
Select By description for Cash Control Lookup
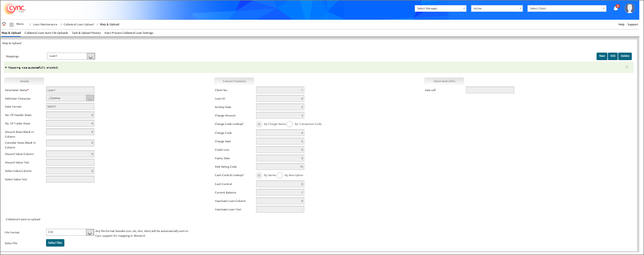(x=280, y=175)
